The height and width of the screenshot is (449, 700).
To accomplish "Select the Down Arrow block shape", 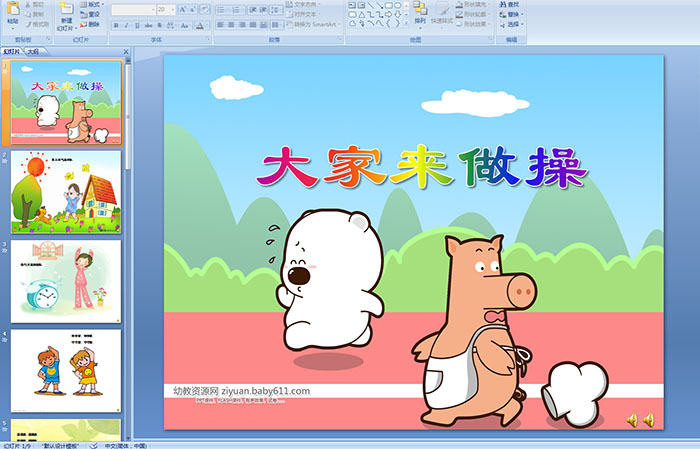I will 397,14.
